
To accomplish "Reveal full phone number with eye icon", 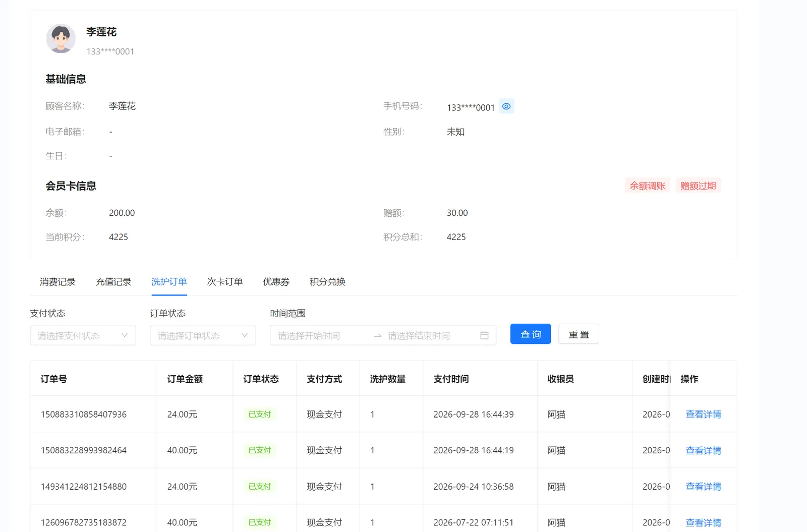I will [506, 106].
